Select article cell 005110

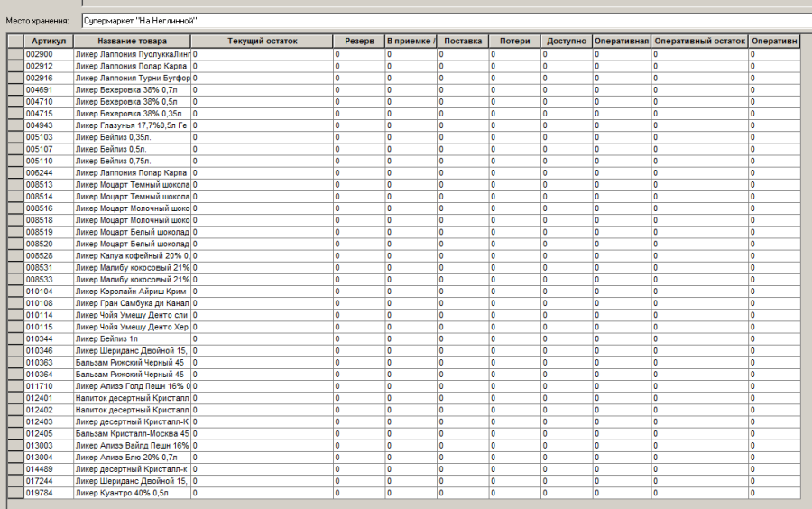pos(49,161)
